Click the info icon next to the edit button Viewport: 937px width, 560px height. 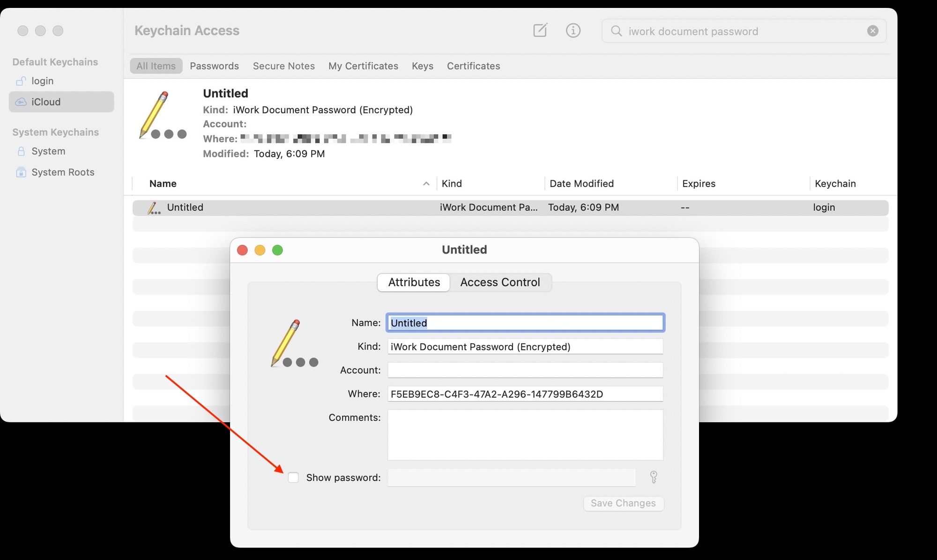[573, 30]
